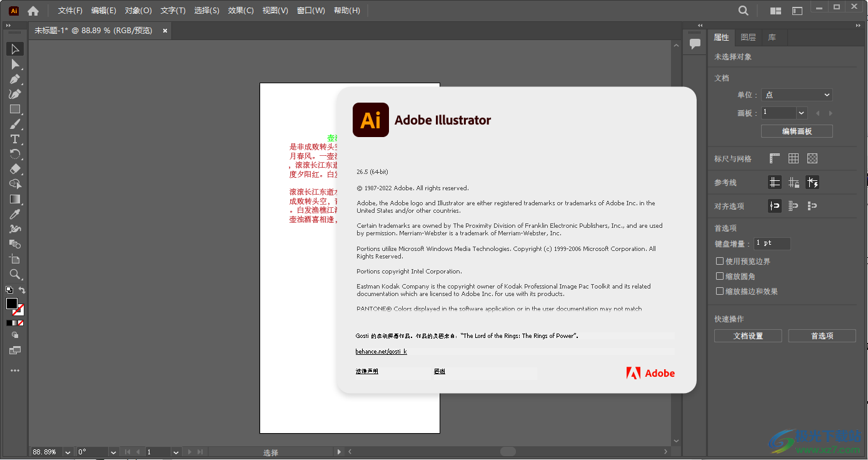Click the 首选项 quick action button

[822, 336]
